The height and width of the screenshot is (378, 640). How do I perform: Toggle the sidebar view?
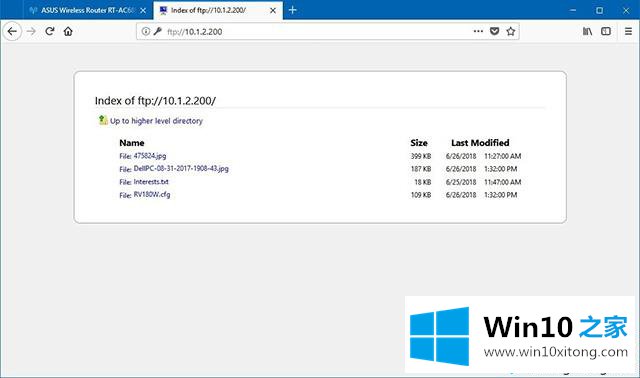tap(606, 31)
